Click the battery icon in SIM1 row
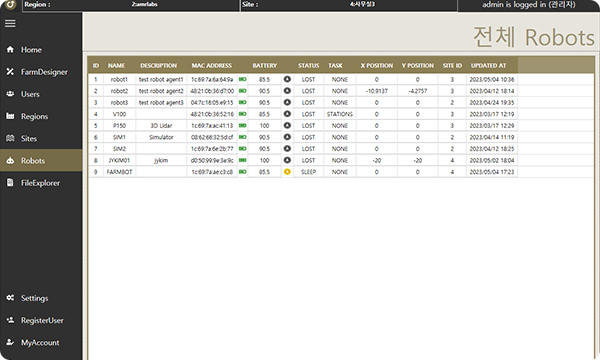 coord(243,137)
